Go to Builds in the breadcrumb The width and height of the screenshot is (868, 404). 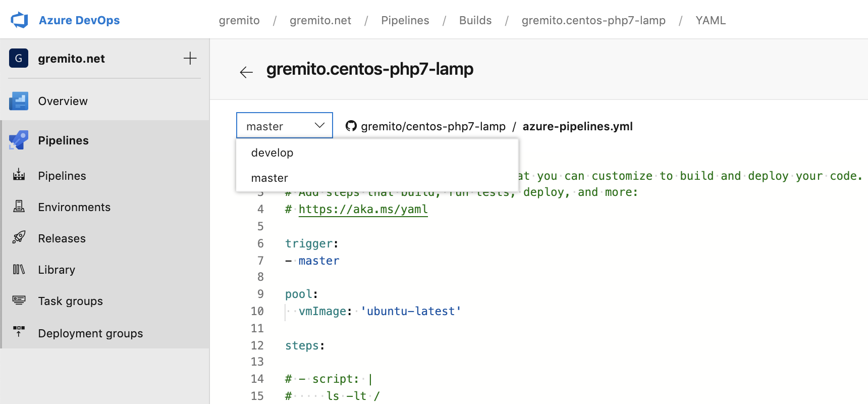[475, 20]
